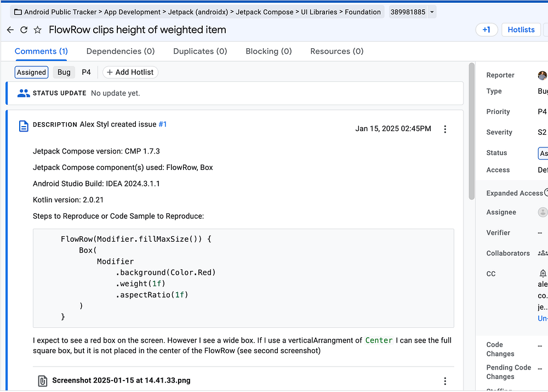The image size is (548, 392).
Task: Open the Duplicates tab
Action: [200, 52]
